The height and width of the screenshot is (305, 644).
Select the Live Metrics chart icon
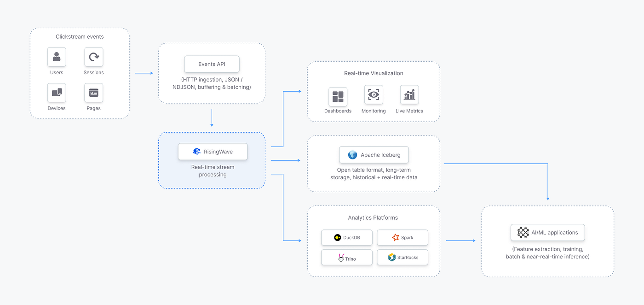point(409,94)
